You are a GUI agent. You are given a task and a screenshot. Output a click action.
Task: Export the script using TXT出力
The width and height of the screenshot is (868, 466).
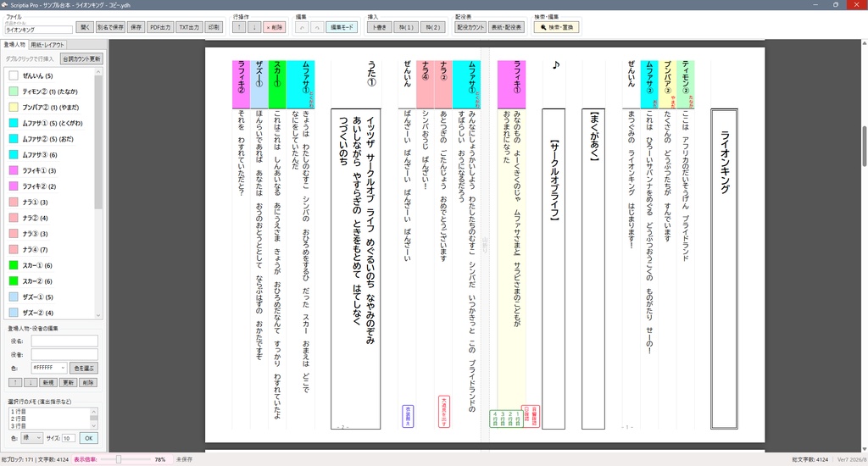(x=189, y=27)
